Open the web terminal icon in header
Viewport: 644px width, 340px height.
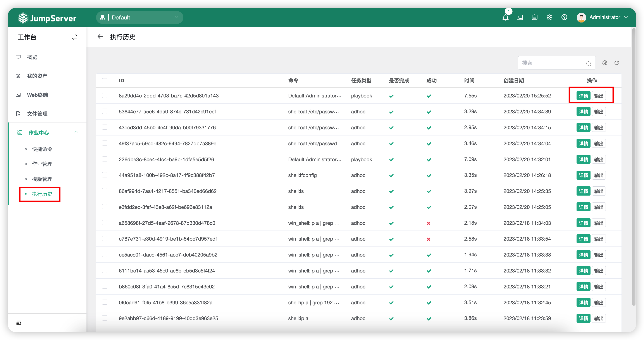tap(520, 17)
